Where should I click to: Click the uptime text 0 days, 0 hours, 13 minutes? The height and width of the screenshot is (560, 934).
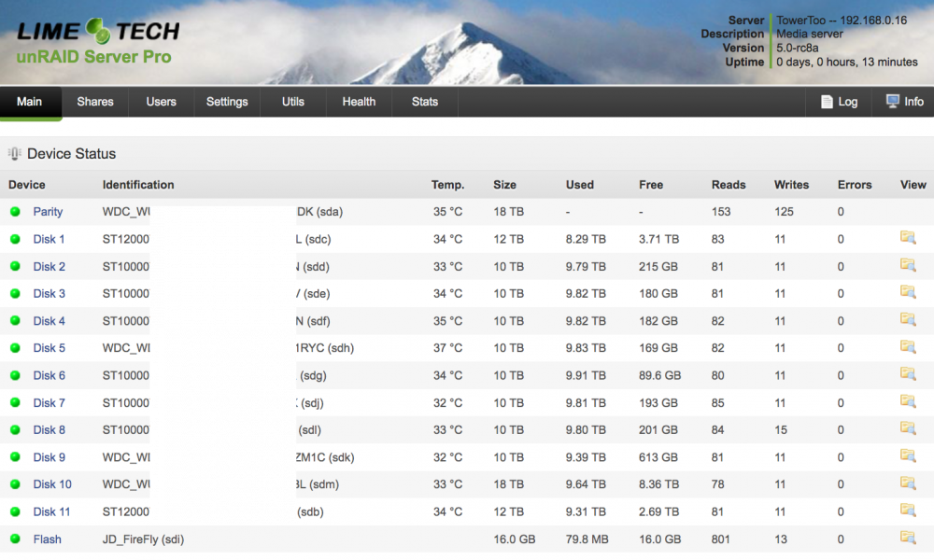point(847,62)
